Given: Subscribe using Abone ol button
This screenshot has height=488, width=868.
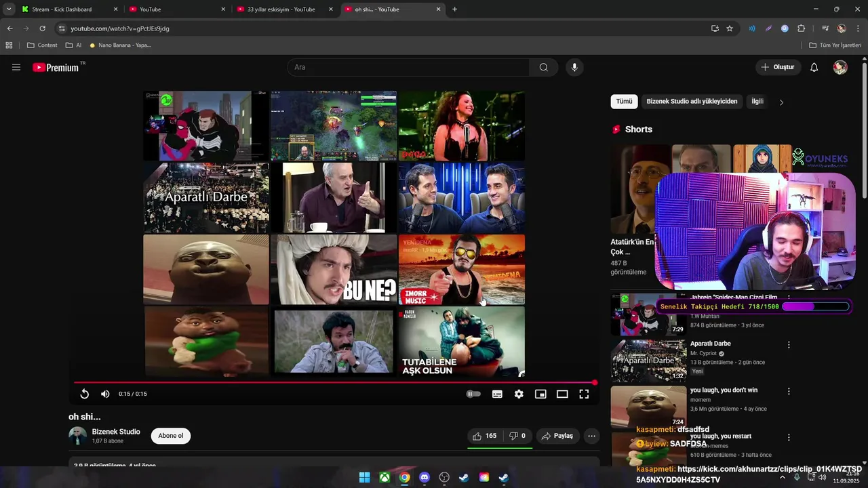Looking at the screenshot, I should [x=171, y=436].
